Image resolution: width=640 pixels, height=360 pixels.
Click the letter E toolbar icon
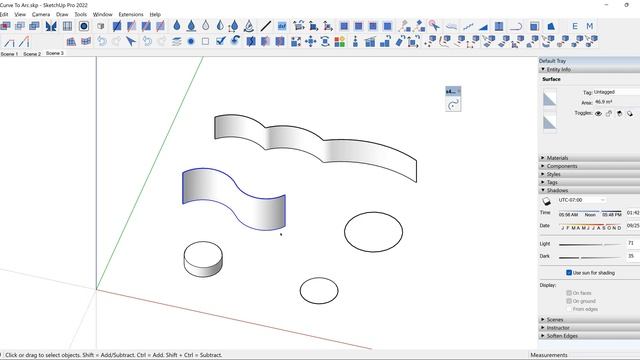pyautogui.click(x=575, y=26)
